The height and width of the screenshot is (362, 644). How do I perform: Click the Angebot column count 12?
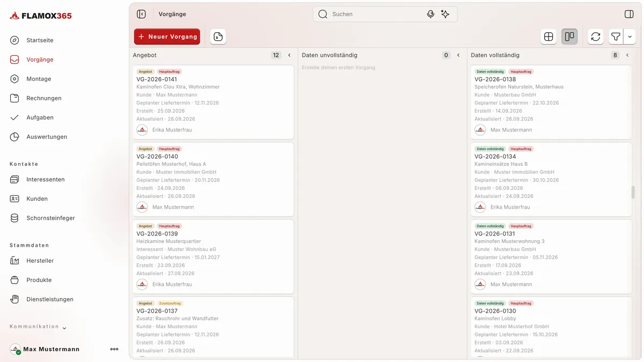tap(276, 55)
